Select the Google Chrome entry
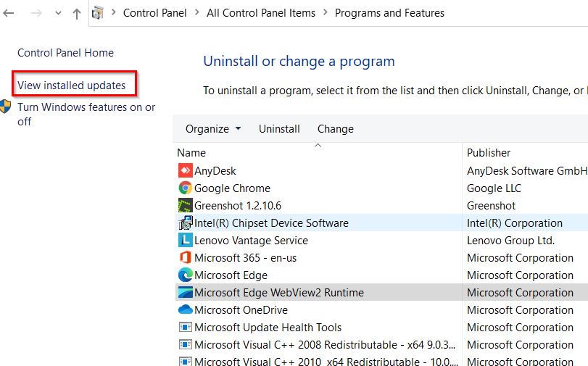Image resolution: width=588 pixels, height=366 pixels. click(232, 188)
